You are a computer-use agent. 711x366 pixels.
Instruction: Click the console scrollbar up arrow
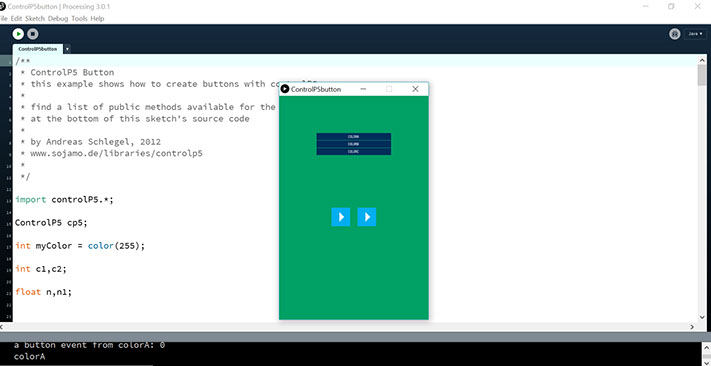pyautogui.click(x=706, y=347)
